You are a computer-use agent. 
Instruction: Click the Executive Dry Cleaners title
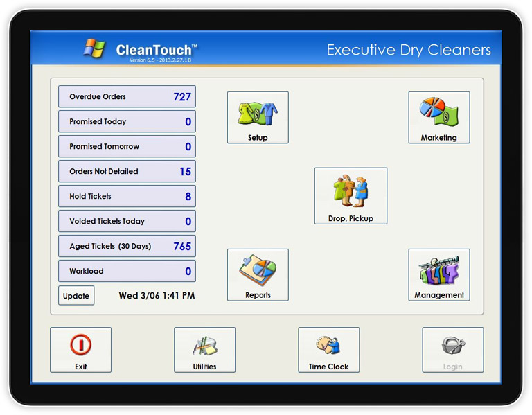(x=408, y=50)
